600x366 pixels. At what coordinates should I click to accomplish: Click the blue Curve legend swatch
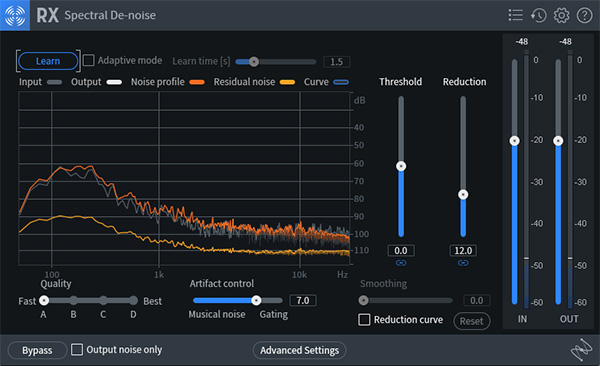[341, 82]
